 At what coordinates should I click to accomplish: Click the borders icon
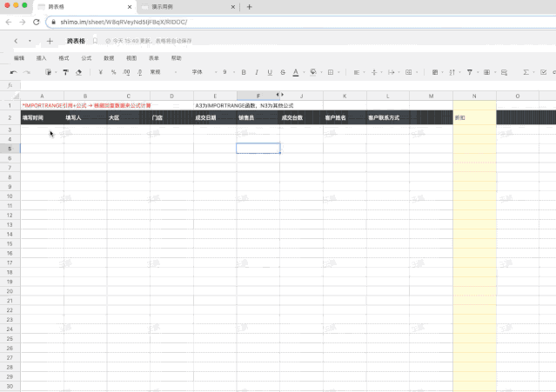(x=331, y=72)
